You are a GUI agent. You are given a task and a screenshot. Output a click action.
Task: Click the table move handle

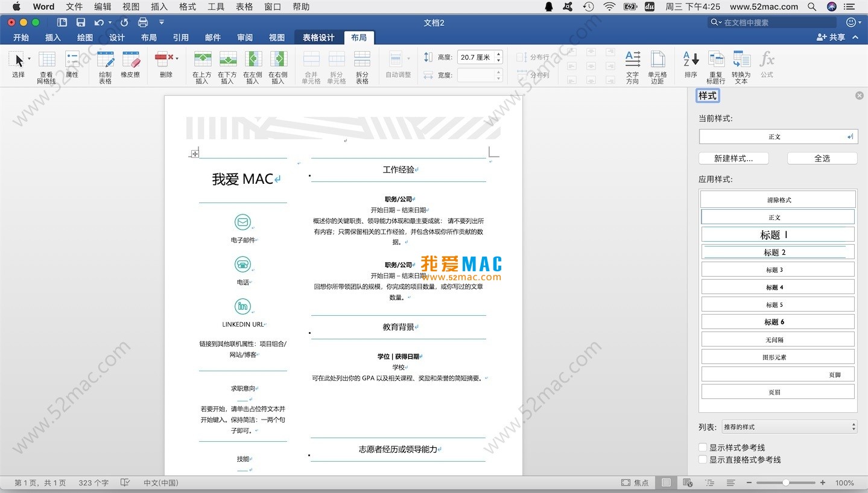tap(195, 154)
